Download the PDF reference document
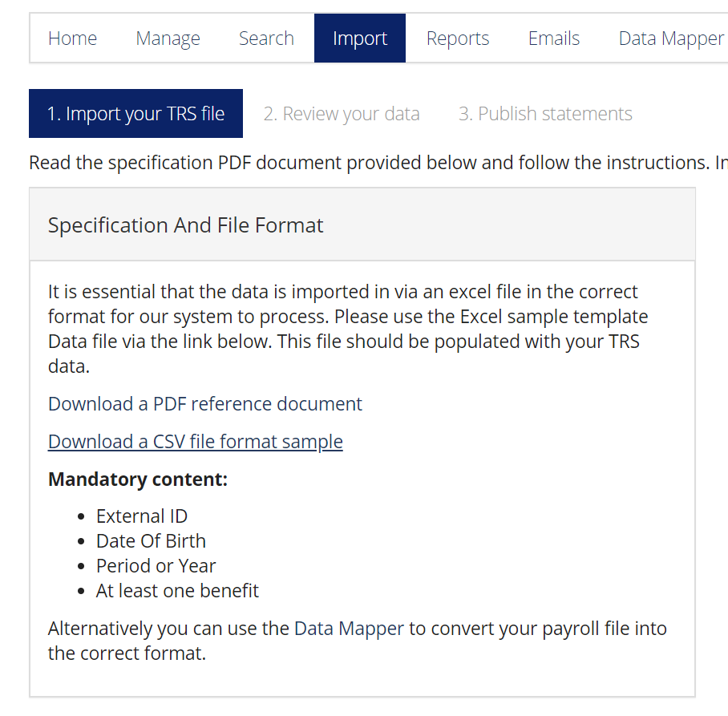The image size is (728, 716). (x=204, y=403)
